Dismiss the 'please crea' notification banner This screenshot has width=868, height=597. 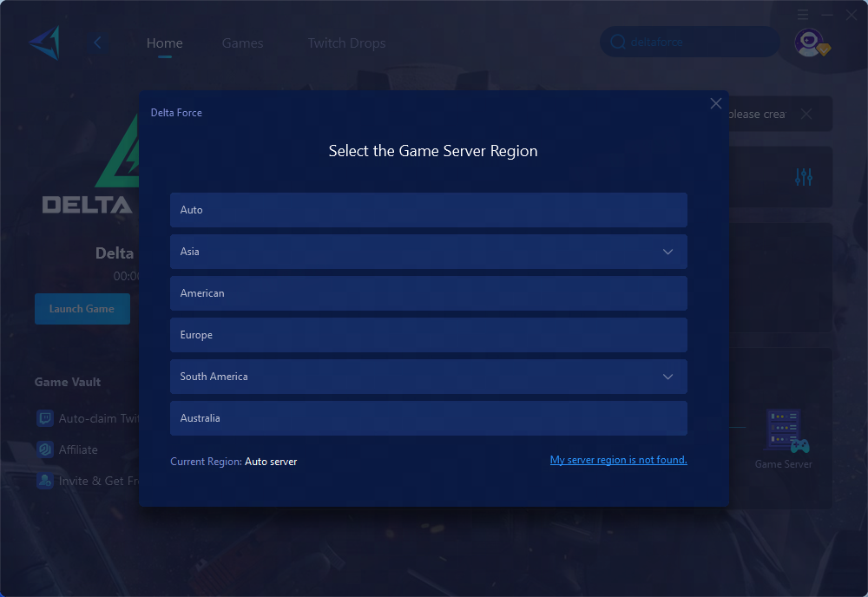point(806,114)
